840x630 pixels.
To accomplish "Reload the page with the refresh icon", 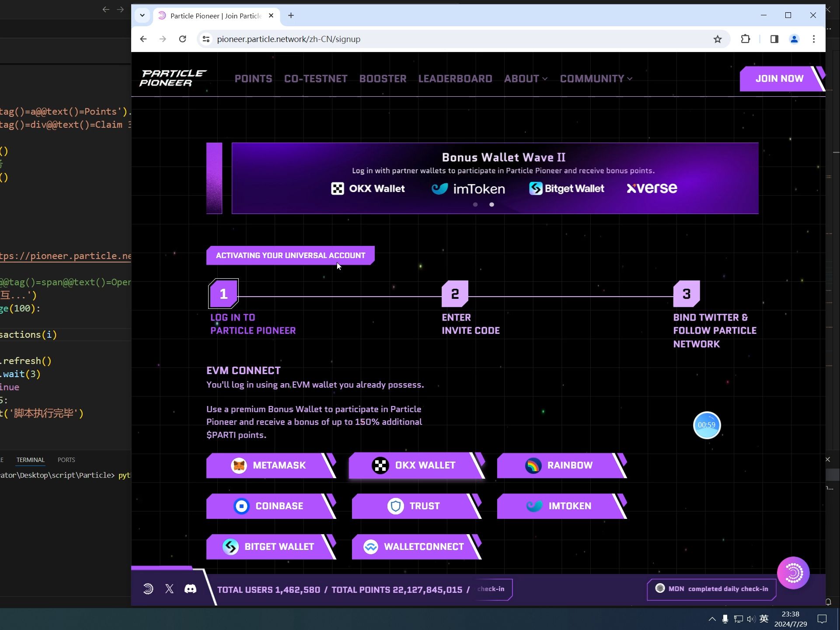I will [182, 39].
